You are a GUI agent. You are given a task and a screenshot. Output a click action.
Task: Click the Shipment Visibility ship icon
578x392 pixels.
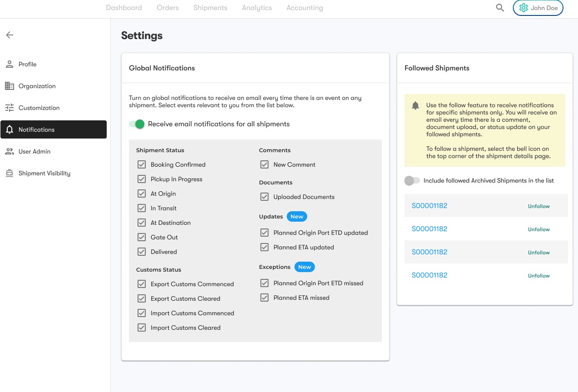click(x=10, y=173)
